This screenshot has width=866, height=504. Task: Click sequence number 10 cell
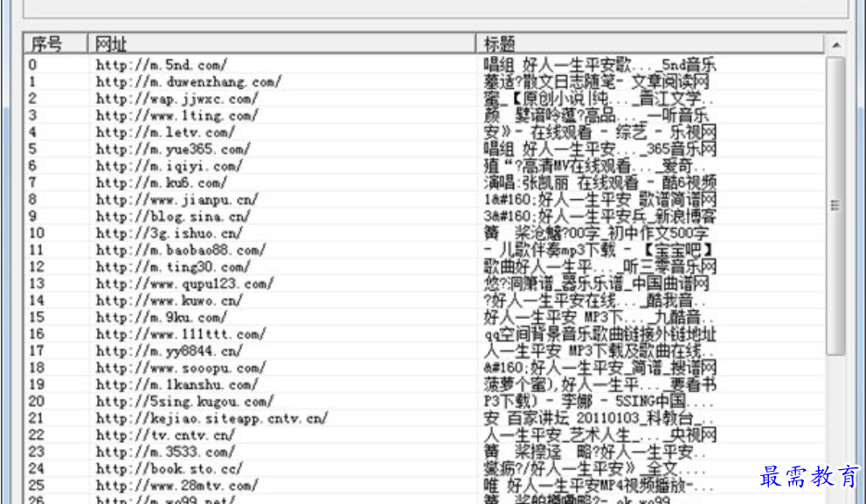pyautogui.click(x=37, y=233)
